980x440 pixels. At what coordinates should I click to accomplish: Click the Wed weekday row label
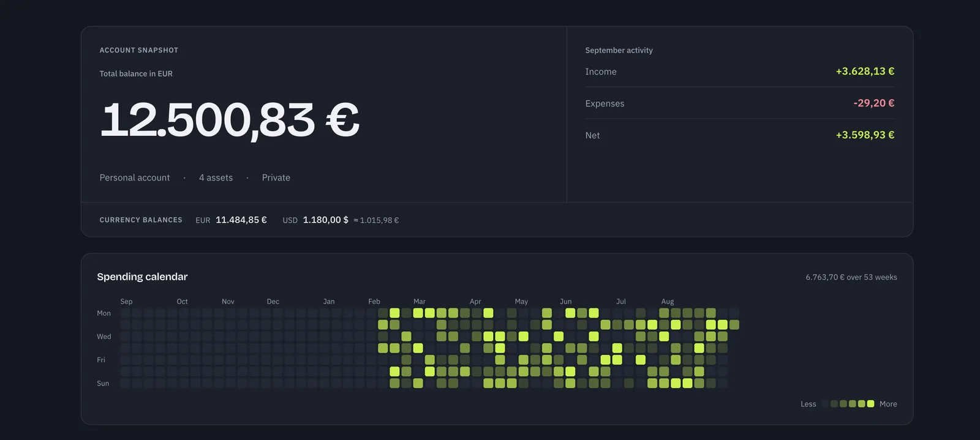(x=104, y=337)
